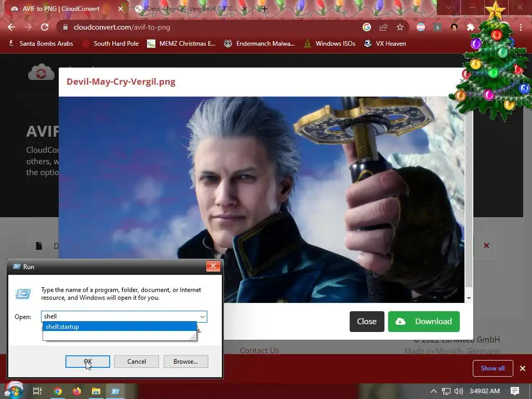The height and width of the screenshot is (399, 532).
Task: Bookmark this page with the star icon
Action: [400, 27]
